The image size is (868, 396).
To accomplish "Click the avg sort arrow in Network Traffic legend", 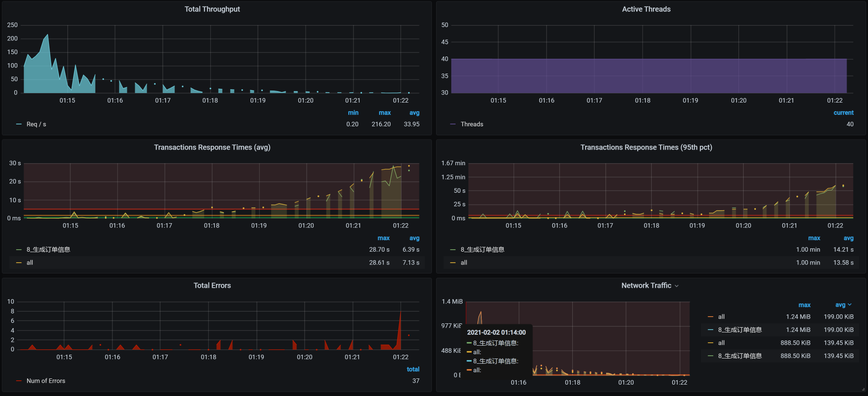I will pos(849,305).
